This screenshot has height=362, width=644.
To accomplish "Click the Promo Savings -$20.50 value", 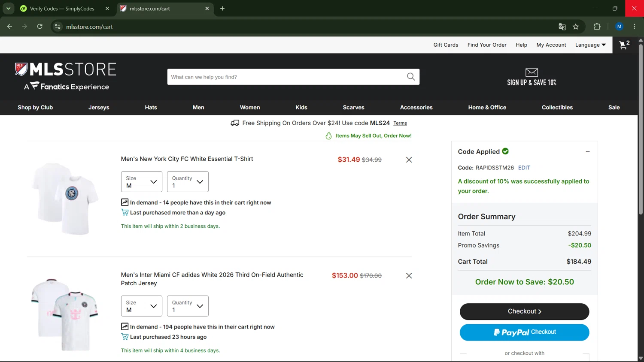I will coord(580,245).
